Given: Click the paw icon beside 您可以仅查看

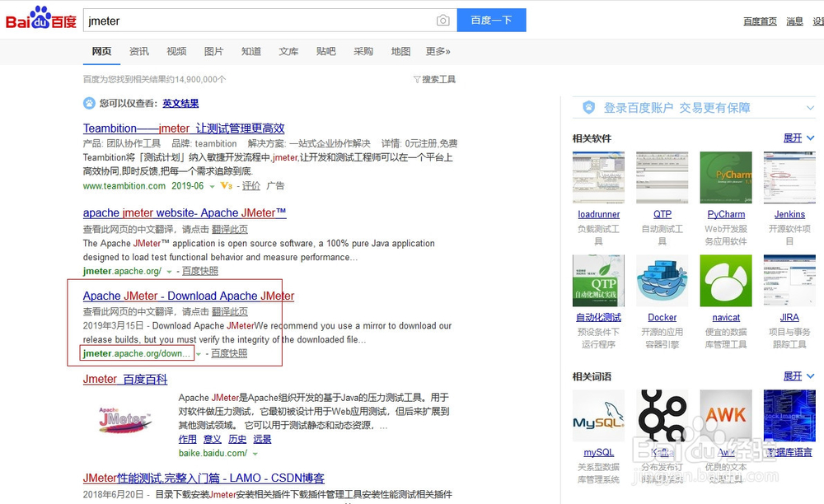Looking at the screenshot, I should pyautogui.click(x=89, y=103).
